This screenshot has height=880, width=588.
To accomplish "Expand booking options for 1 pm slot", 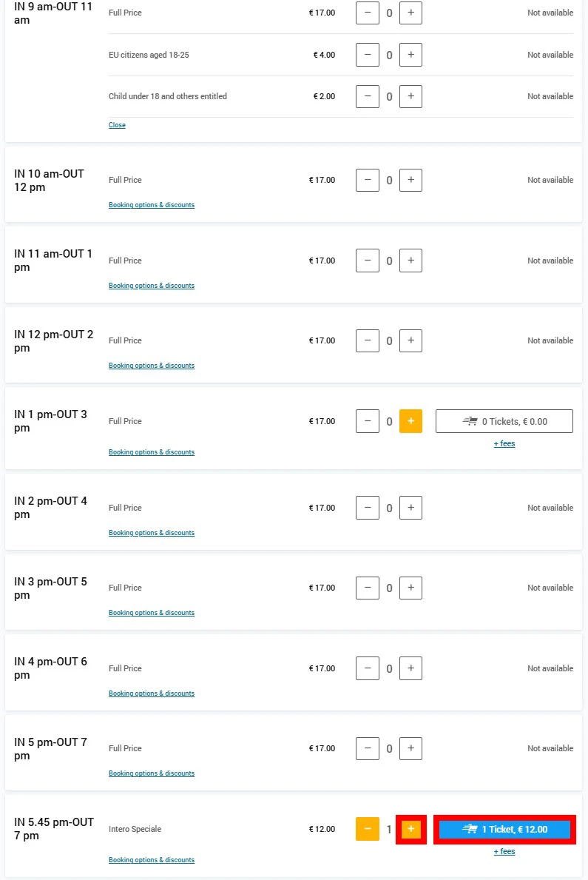I will 152,452.
